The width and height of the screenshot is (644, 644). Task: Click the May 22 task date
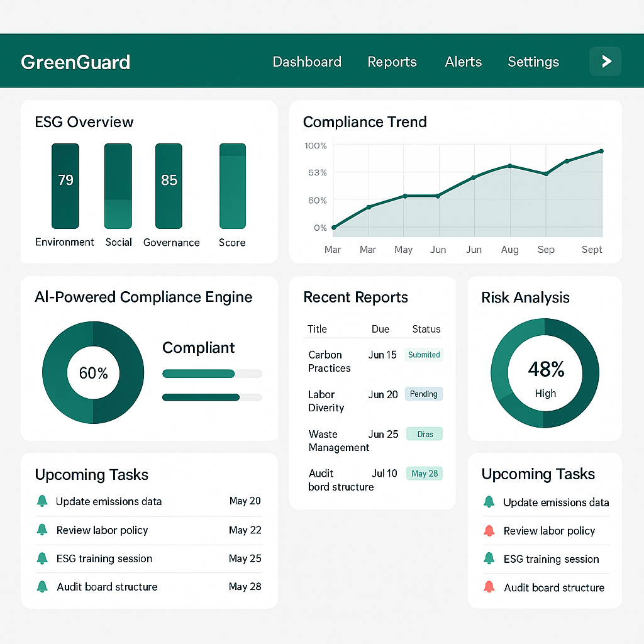(x=245, y=530)
